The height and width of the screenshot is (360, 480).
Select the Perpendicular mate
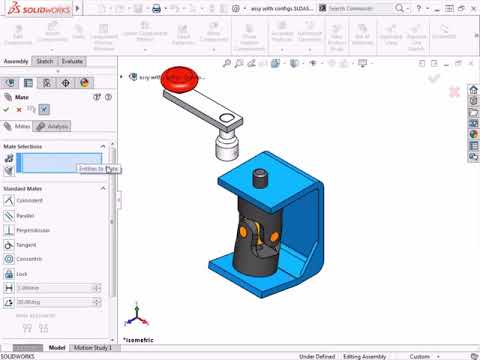click(x=27, y=230)
